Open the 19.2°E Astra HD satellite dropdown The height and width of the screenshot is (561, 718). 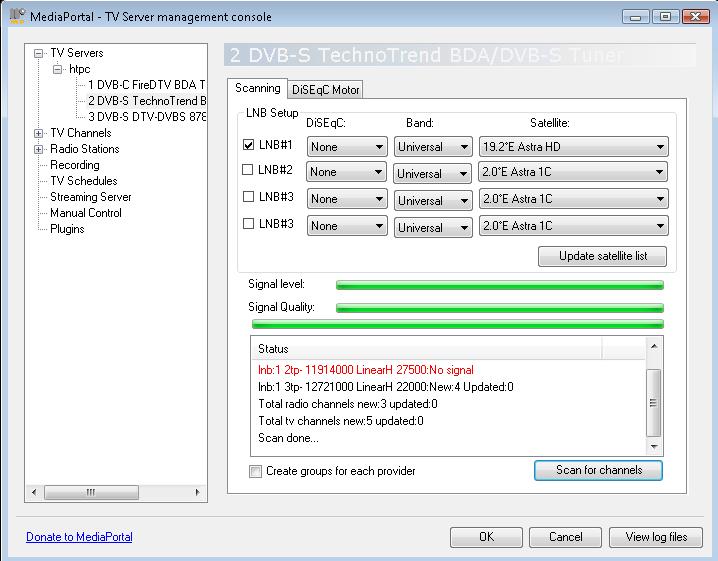[x=573, y=147]
